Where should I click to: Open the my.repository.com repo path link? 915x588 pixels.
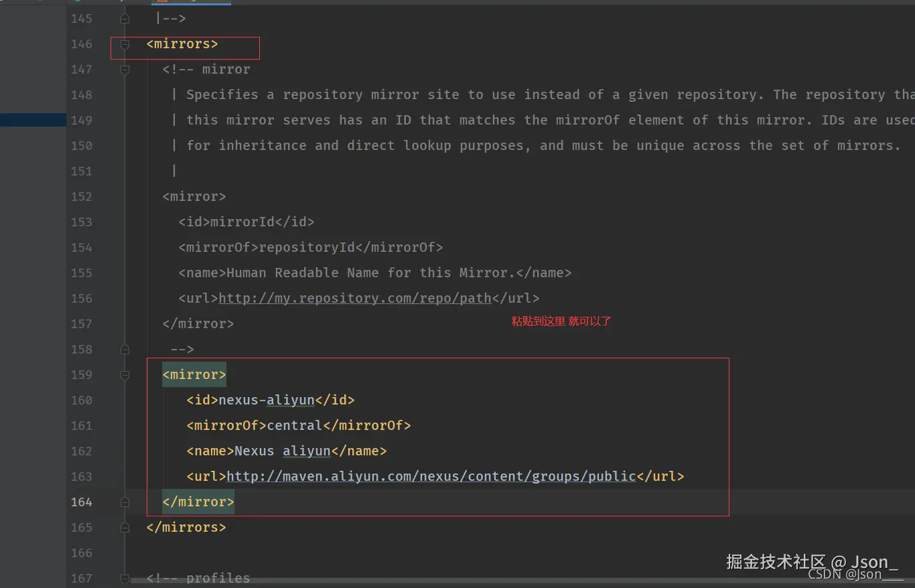[355, 299]
